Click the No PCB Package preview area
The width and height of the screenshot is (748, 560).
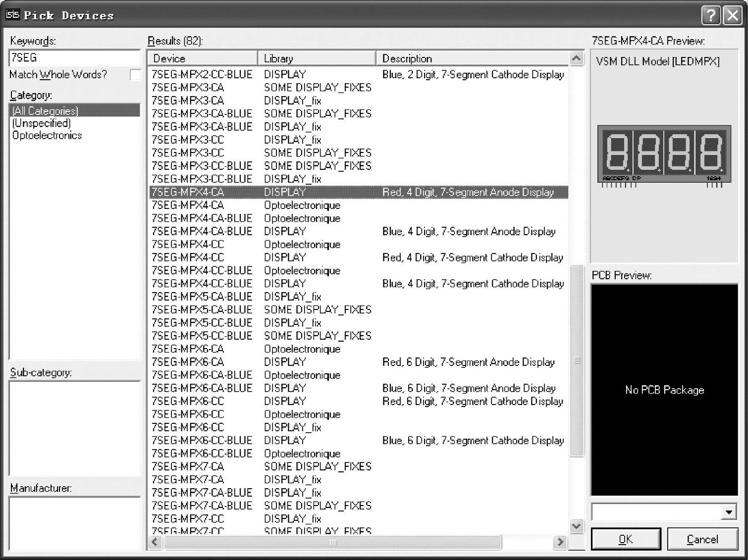click(x=664, y=390)
